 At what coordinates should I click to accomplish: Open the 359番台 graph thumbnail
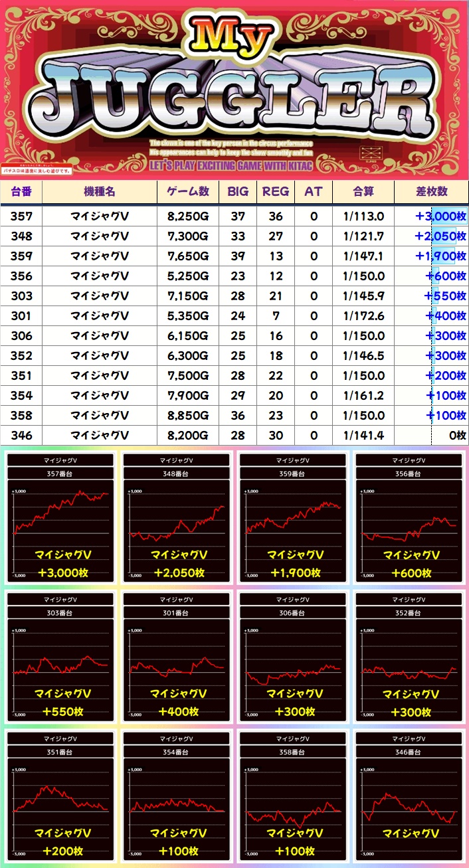pyautogui.click(x=294, y=518)
